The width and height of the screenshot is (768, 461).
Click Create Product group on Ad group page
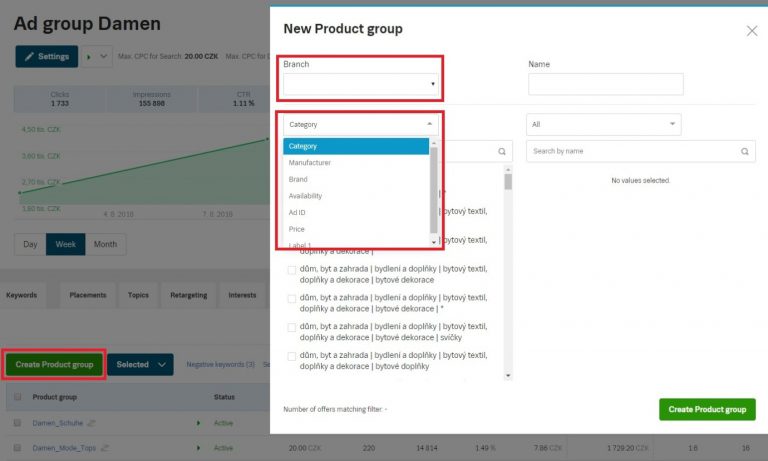pyautogui.click(x=54, y=364)
